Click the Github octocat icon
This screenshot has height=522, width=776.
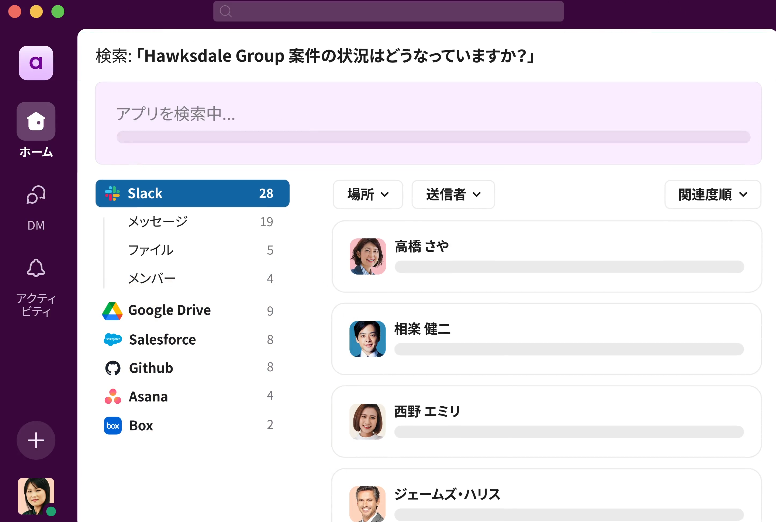[113, 368]
